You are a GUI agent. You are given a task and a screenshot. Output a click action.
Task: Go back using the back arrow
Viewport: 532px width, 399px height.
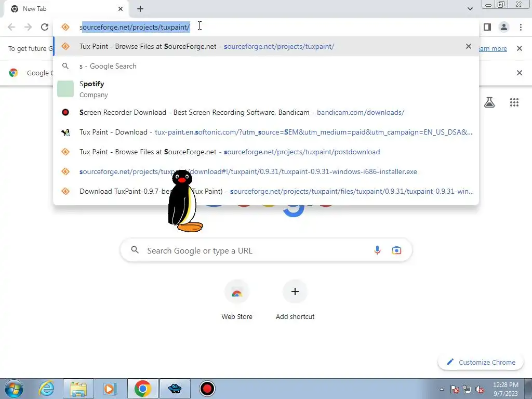point(11,27)
